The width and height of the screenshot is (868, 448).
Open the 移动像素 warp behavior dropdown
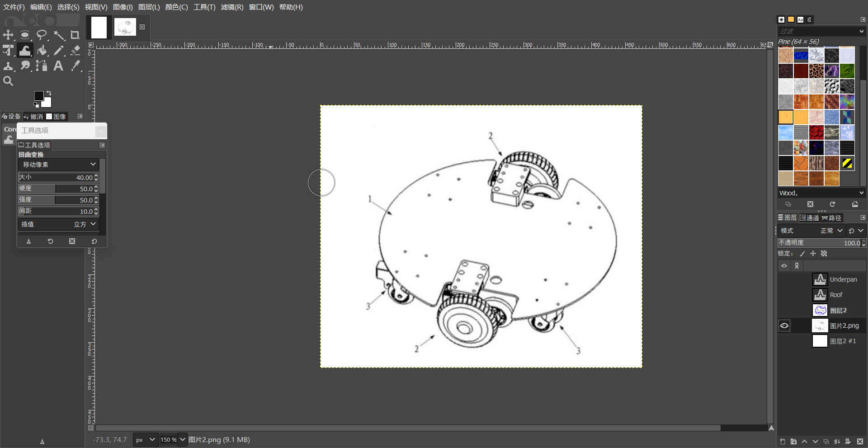(59, 165)
